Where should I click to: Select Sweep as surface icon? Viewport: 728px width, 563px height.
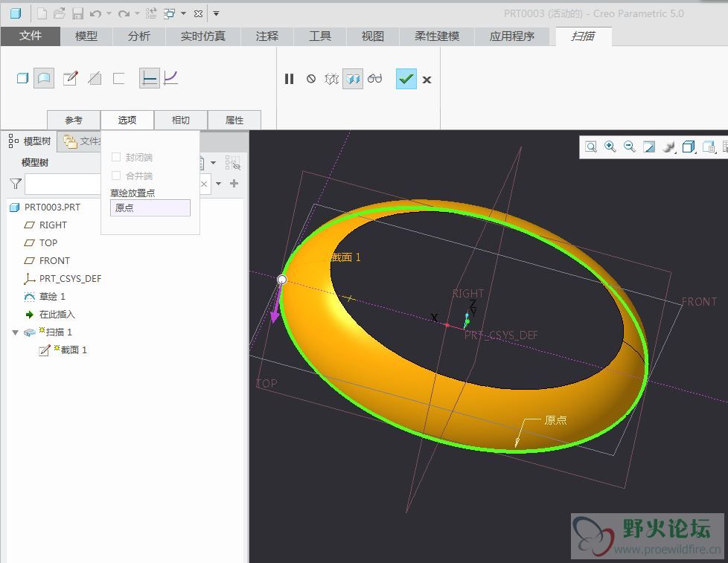click(x=44, y=78)
